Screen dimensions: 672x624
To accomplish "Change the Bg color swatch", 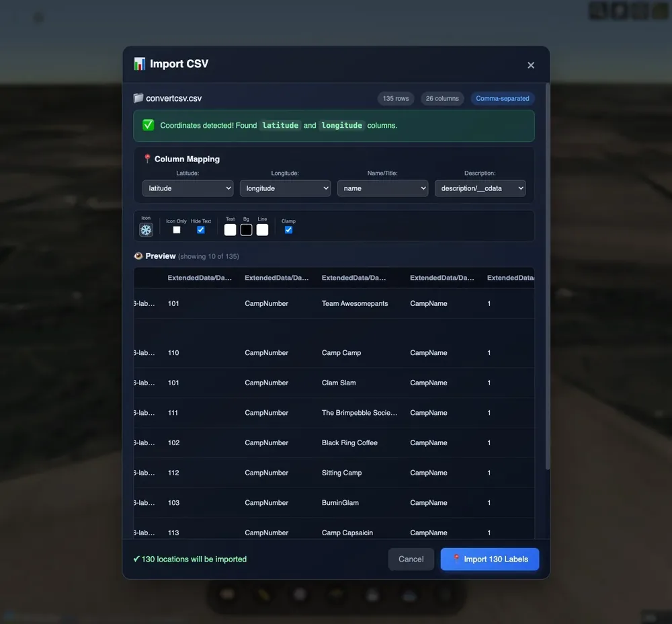I will click(x=246, y=230).
